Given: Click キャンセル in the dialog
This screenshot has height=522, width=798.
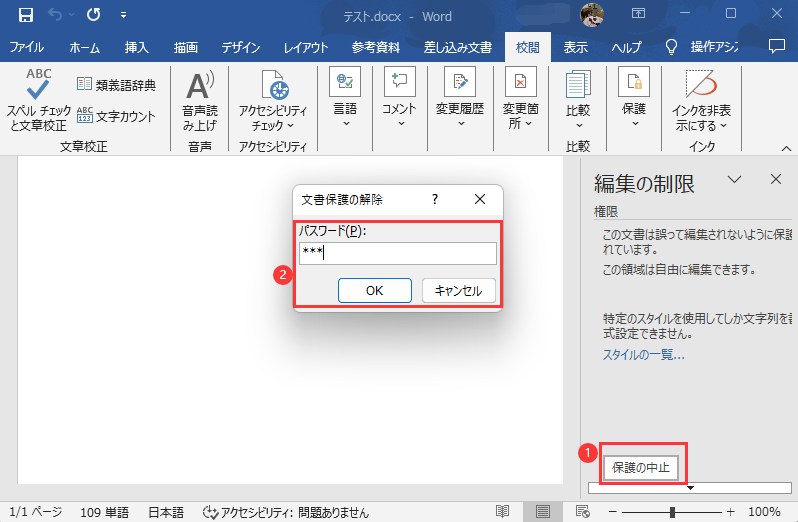Looking at the screenshot, I should (x=459, y=291).
